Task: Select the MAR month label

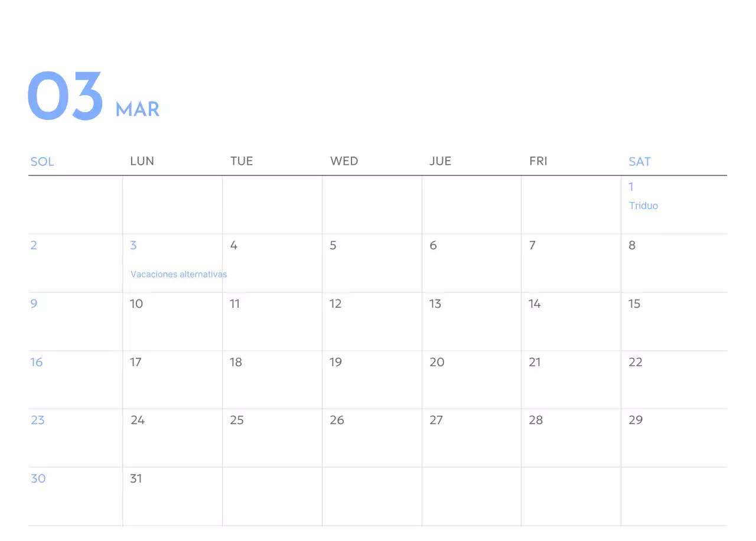Action: [137, 109]
